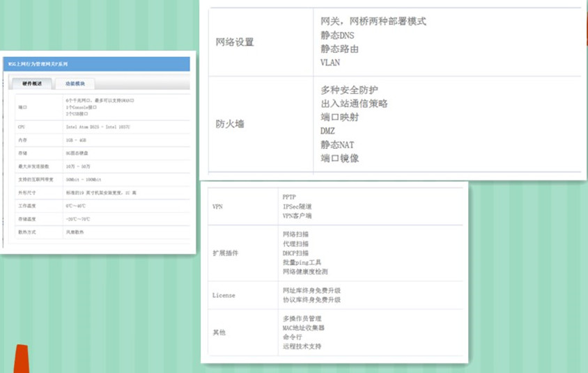Select the 端口映射 firewall item
The height and width of the screenshot is (373, 588).
(x=340, y=117)
